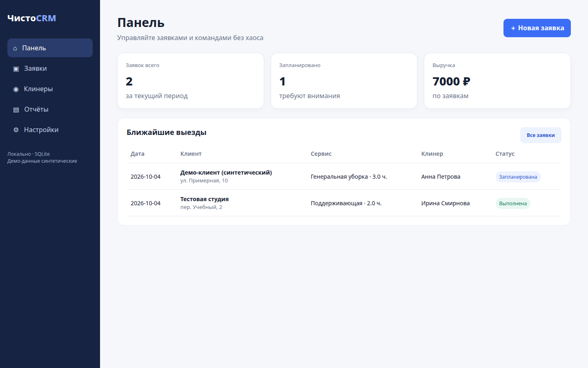This screenshot has height=368, width=588.
Task: Click the date in the Демо-клиент row
Action: 146,177
